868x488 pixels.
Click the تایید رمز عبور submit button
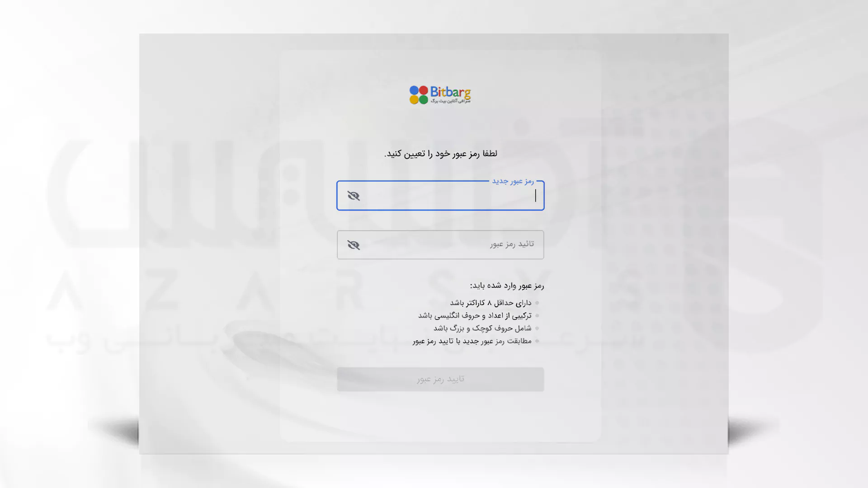(x=440, y=379)
